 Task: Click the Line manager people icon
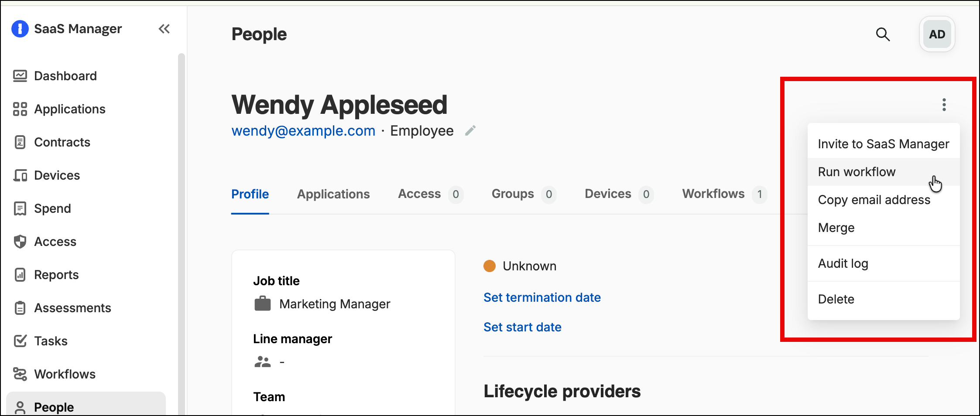263,362
